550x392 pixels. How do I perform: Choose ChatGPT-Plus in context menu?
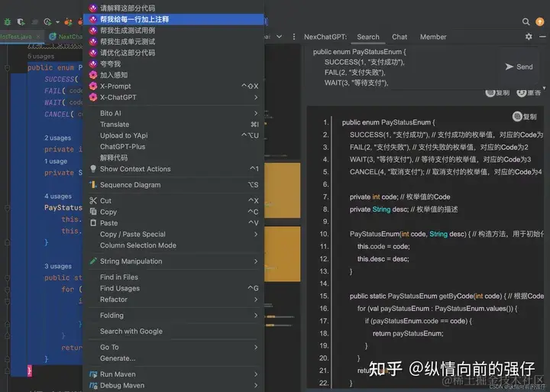[173, 147]
